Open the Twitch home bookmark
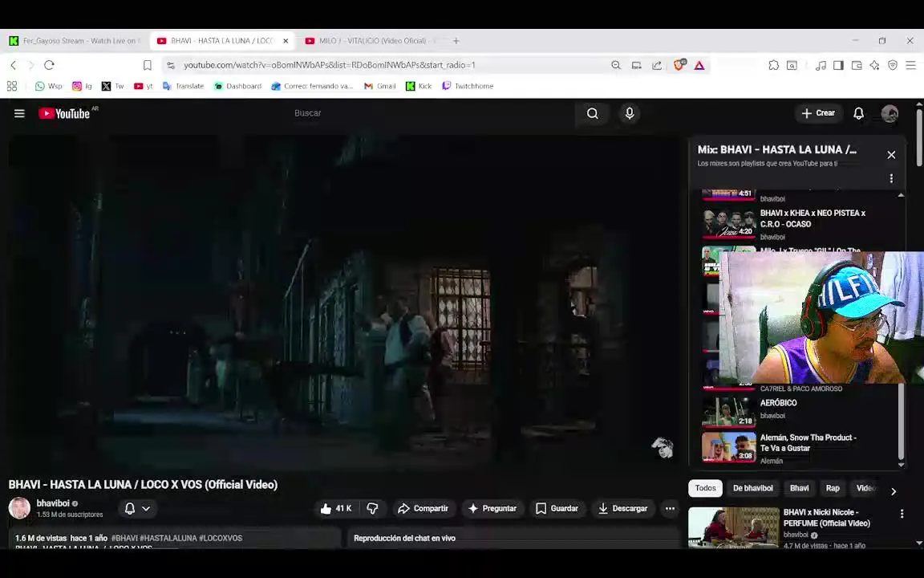 tap(468, 86)
